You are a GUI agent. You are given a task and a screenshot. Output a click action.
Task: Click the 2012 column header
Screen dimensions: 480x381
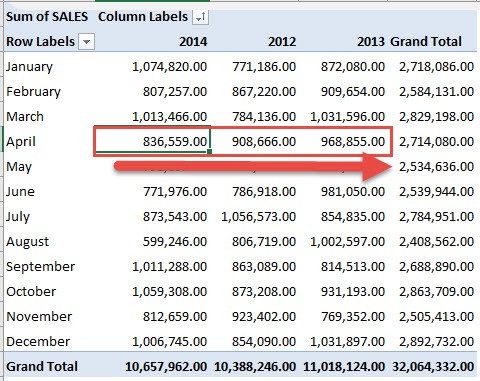pos(282,42)
